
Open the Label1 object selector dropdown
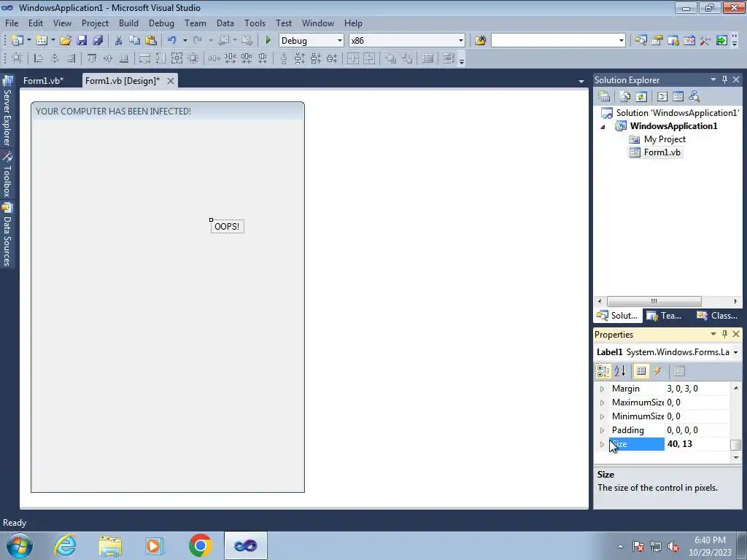coord(735,352)
